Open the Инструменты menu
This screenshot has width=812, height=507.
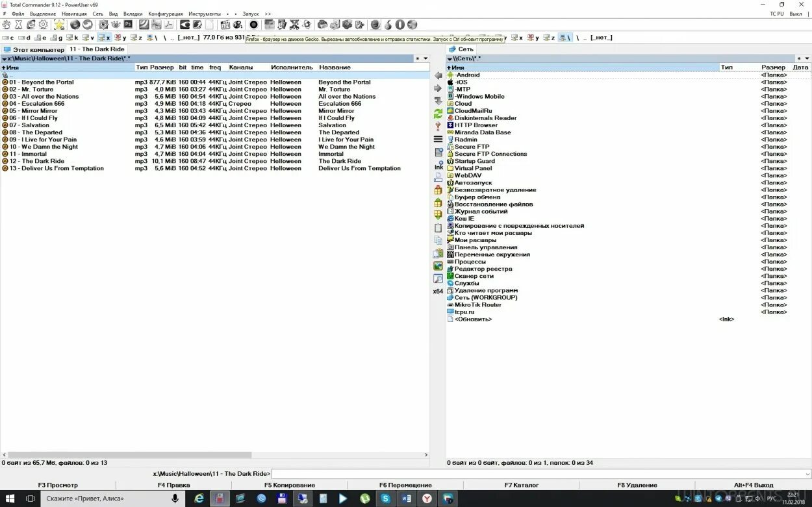point(205,14)
